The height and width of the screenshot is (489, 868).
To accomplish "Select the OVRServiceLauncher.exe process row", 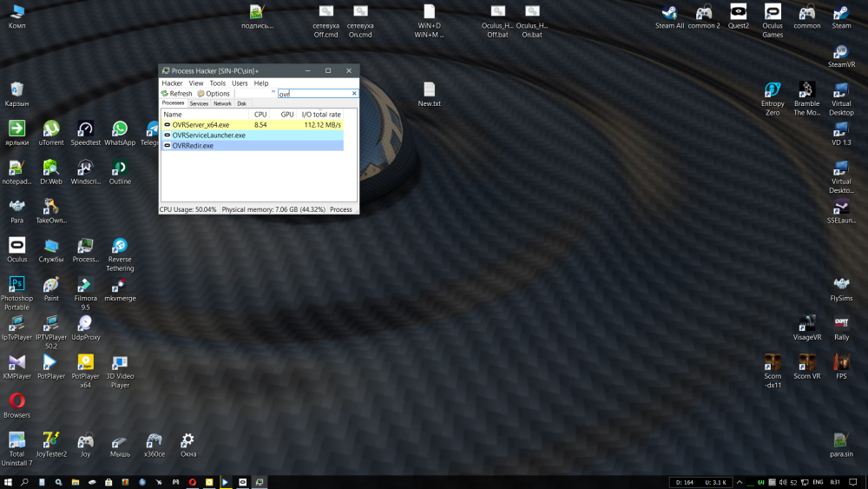I will point(253,135).
